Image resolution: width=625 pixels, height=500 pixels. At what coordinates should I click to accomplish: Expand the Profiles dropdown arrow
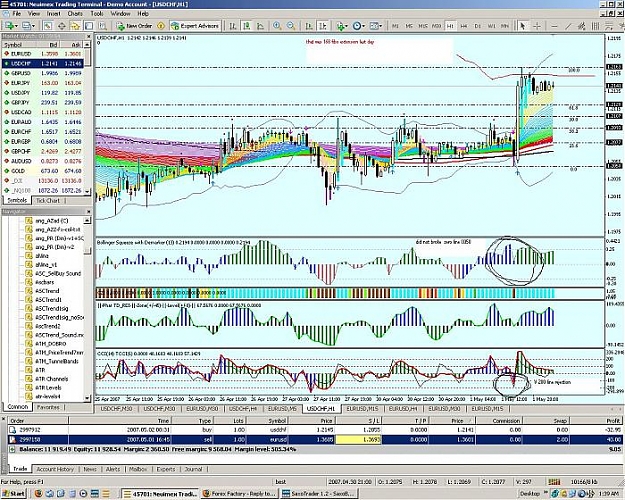[x=33, y=26]
